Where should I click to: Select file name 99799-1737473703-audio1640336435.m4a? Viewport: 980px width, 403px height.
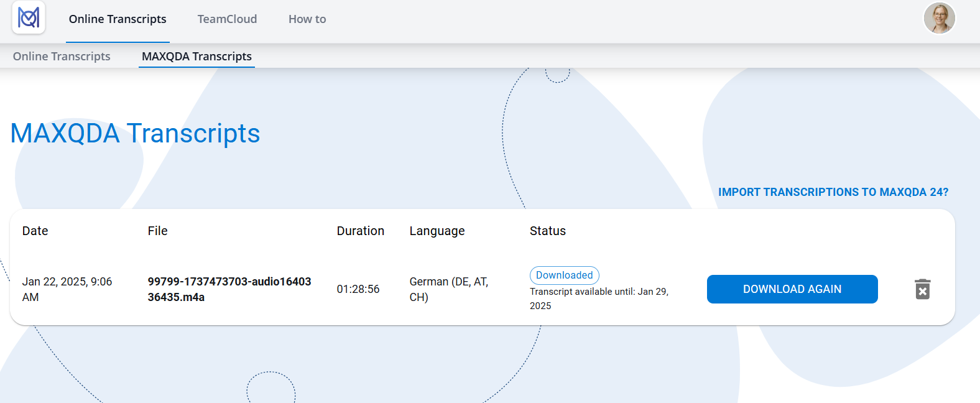pos(229,289)
